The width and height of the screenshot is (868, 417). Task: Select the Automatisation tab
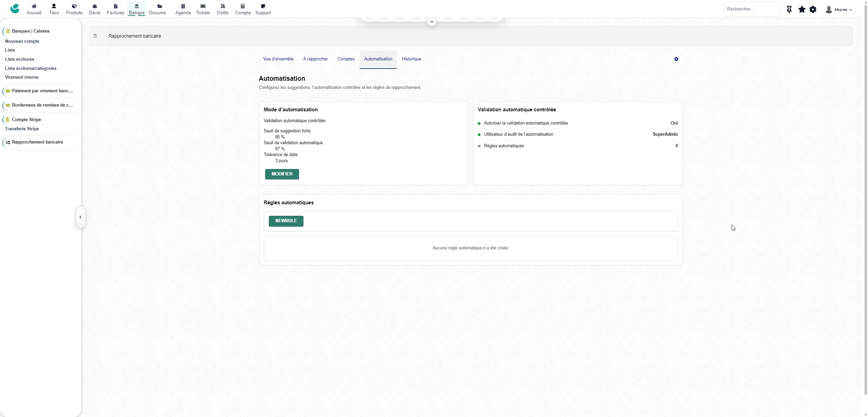(x=378, y=59)
